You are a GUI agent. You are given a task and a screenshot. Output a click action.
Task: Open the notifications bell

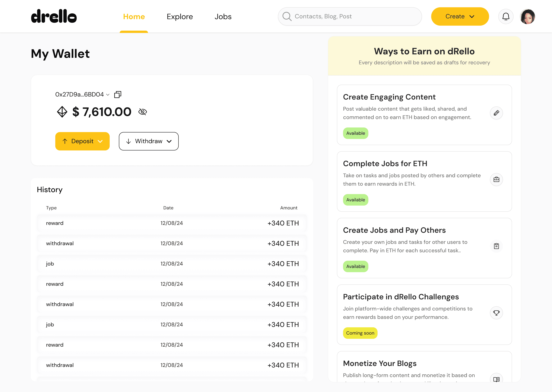click(506, 16)
